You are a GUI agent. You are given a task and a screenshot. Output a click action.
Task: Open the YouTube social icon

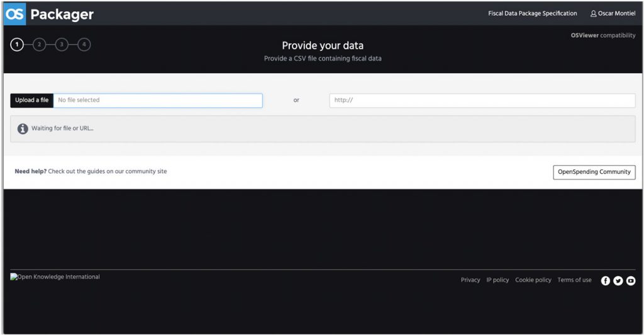(631, 280)
